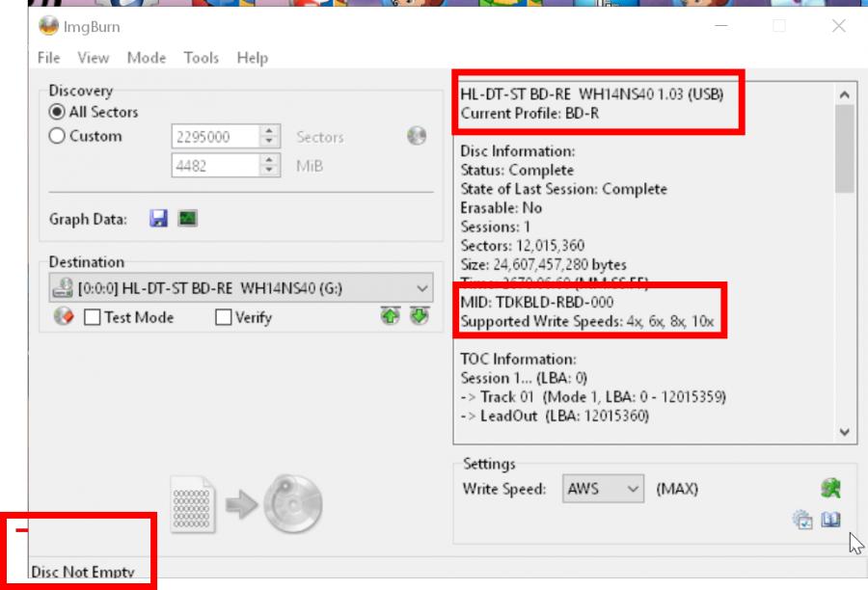Click the eraser disc icon beside Test Mode
The width and height of the screenshot is (868, 590).
[64, 316]
